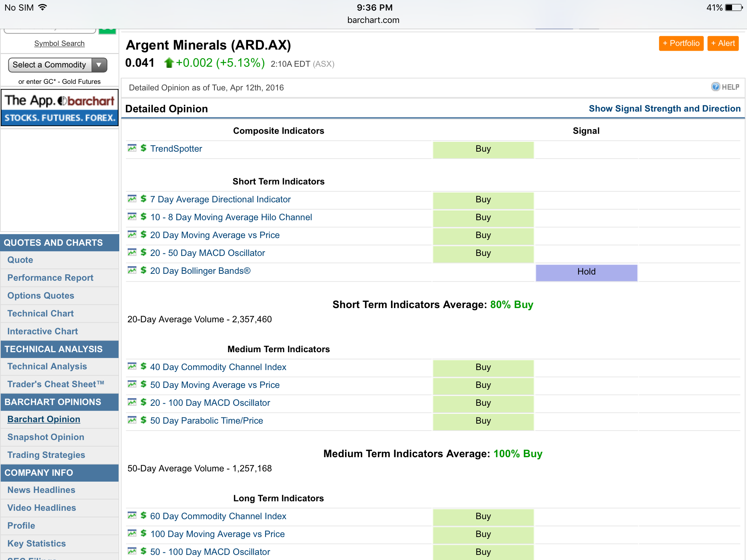747x560 pixels.
Task: Open Video Headlines in sidebar
Action: pyautogui.click(x=42, y=508)
